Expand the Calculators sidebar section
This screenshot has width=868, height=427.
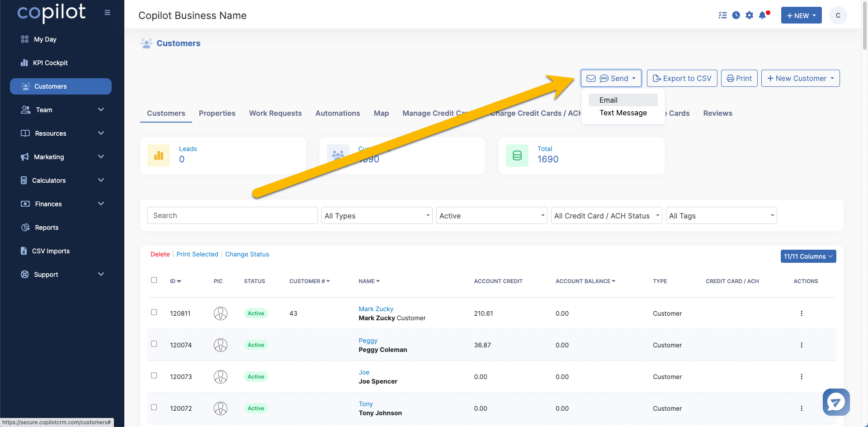click(61, 180)
